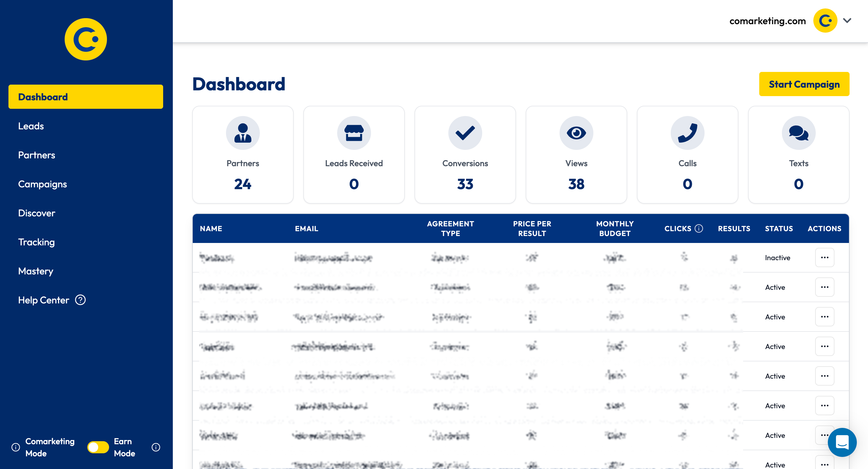Click the Start Campaign button
868x469 pixels.
click(x=804, y=84)
